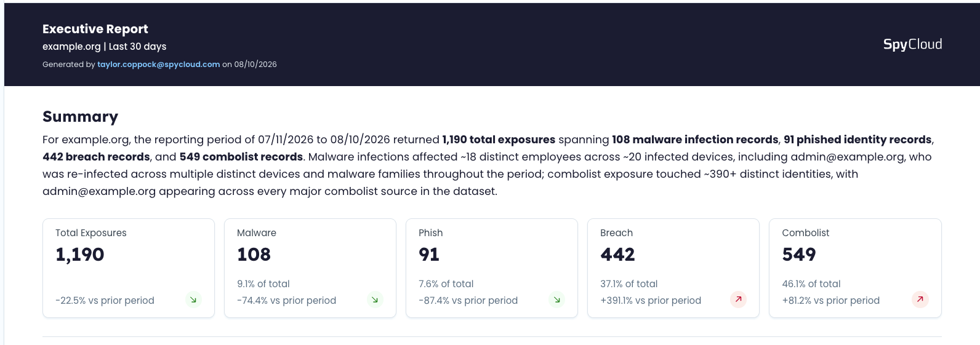Click the green down arrow on Total Exposures card
Image resolution: width=980 pixels, height=345 pixels.
(193, 300)
